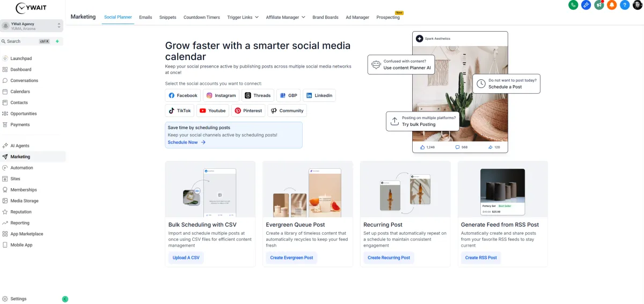Expand the Trigger Links dropdown

click(243, 17)
